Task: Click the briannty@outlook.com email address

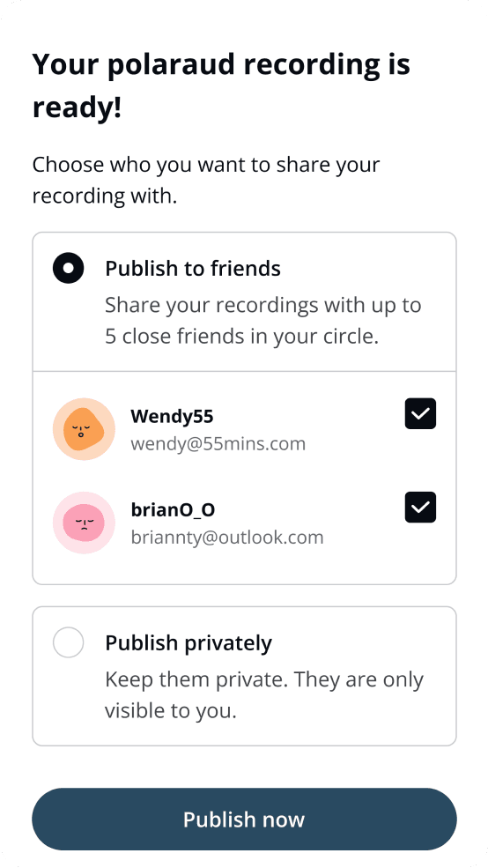Action: (x=227, y=538)
